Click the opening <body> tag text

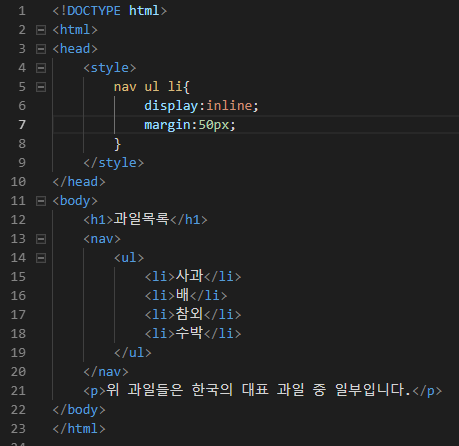click(x=75, y=201)
